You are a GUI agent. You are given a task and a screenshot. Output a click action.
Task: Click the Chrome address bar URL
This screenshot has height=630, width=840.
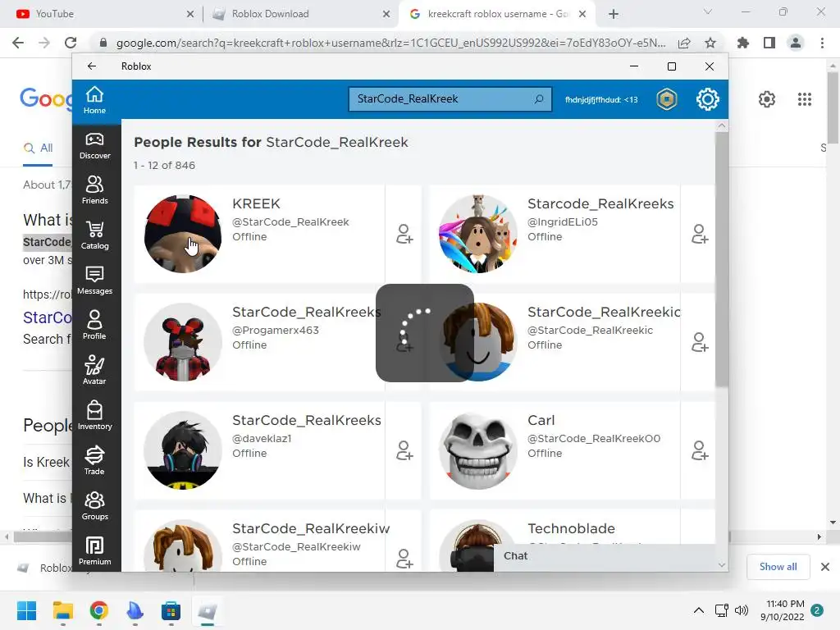pyautogui.click(x=390, y=43)
